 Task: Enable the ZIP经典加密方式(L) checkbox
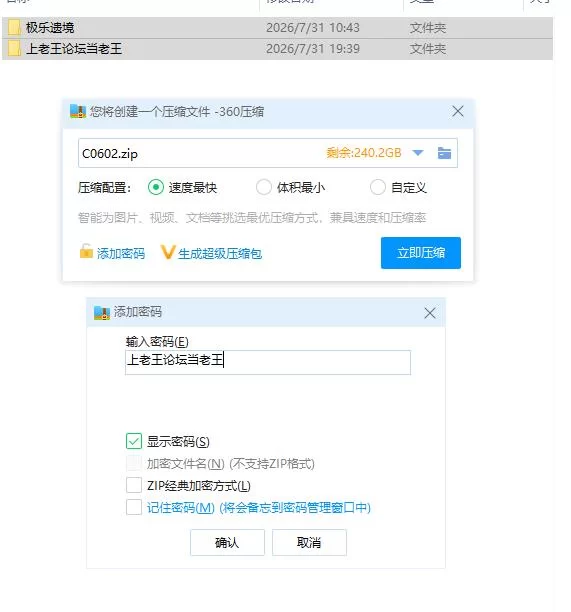pos(134,486)
